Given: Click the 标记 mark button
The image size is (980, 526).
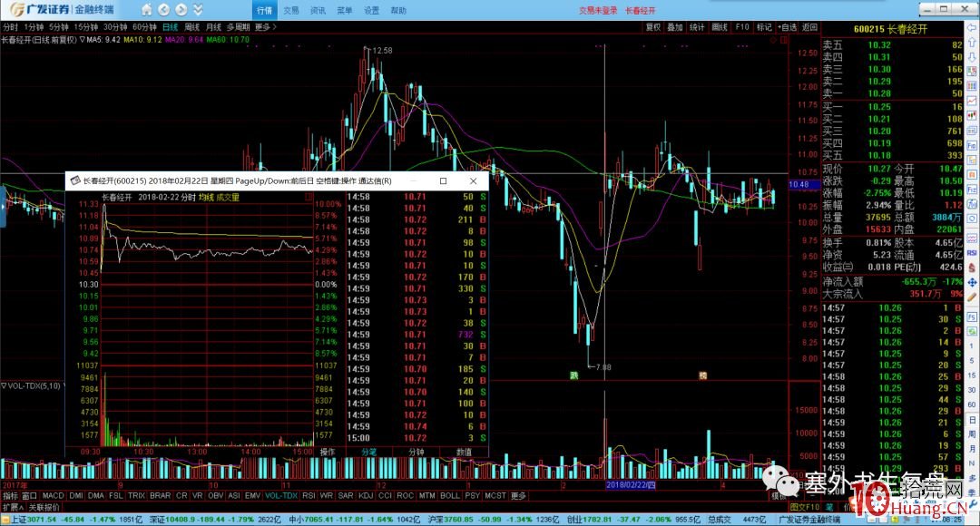Looking at the screenshot, I should 764,27.
